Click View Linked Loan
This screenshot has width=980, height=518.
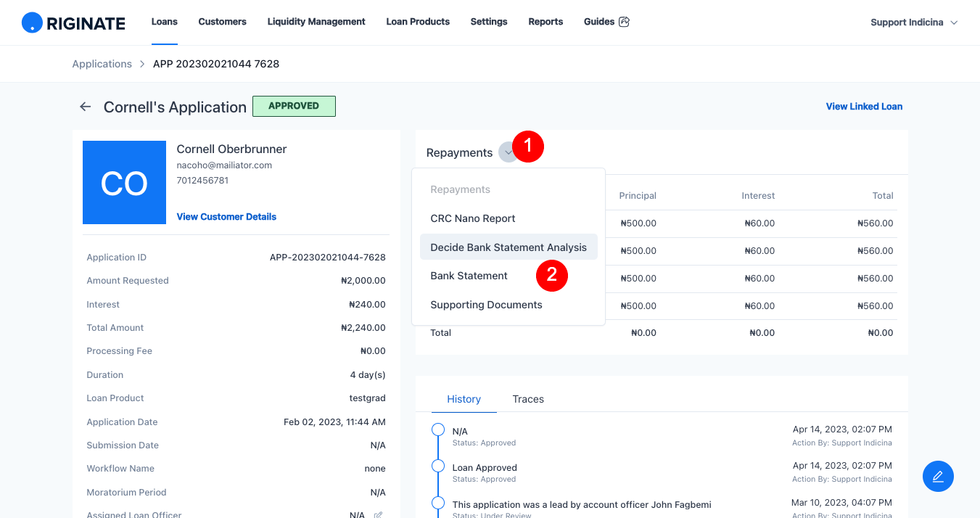pos(864,107)
